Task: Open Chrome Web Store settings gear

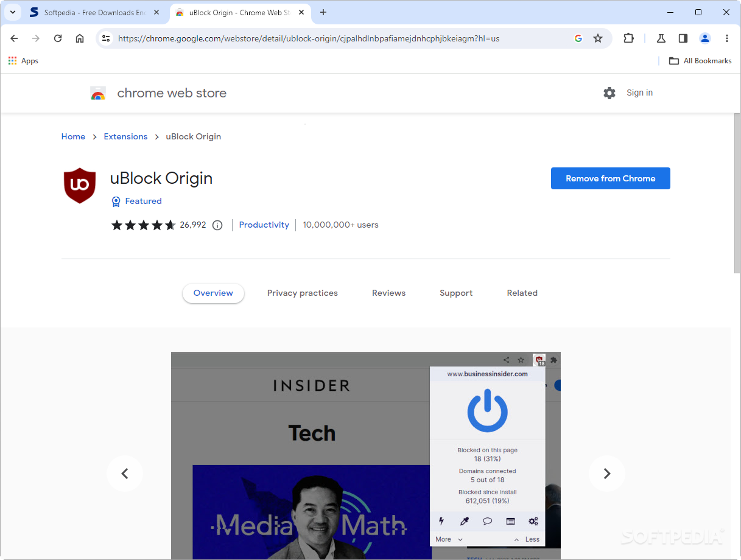Action: pyautogui.click(x=609, y=93)
